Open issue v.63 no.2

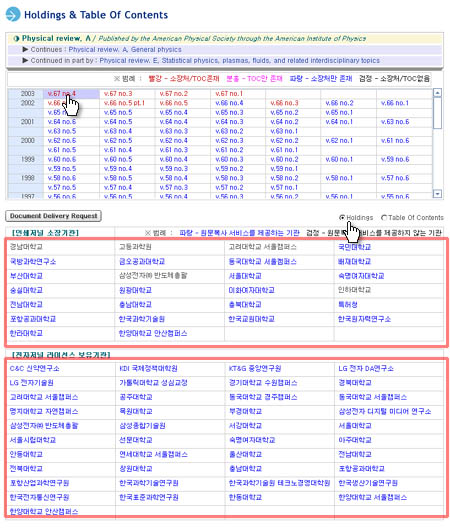coord(229,131)
